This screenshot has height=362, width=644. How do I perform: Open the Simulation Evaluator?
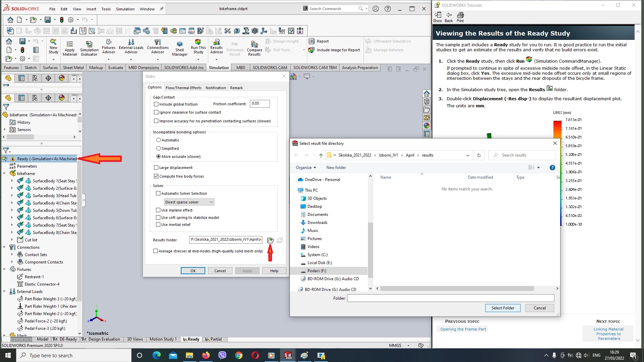coord(89,49)
